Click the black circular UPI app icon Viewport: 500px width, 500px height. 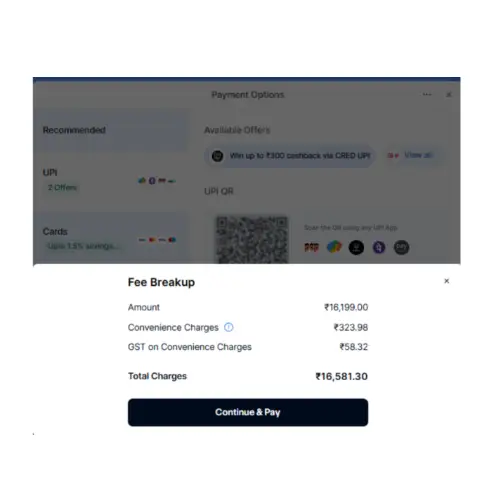pos(356,247)
